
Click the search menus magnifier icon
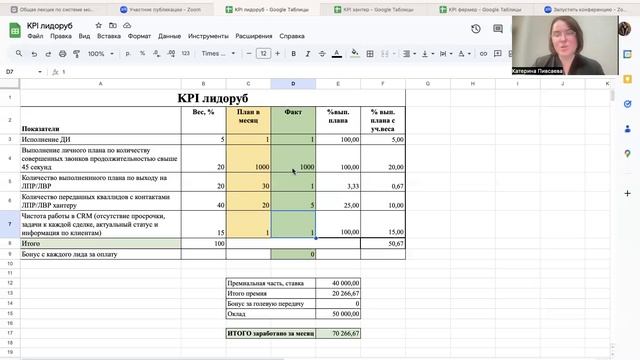click(19, 53)
